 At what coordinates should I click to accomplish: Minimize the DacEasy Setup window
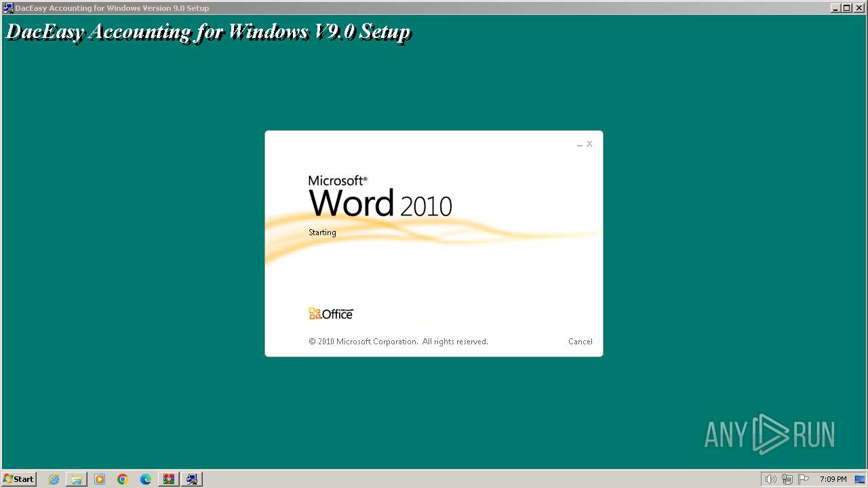pyautogui.click(x=835, y=8)
